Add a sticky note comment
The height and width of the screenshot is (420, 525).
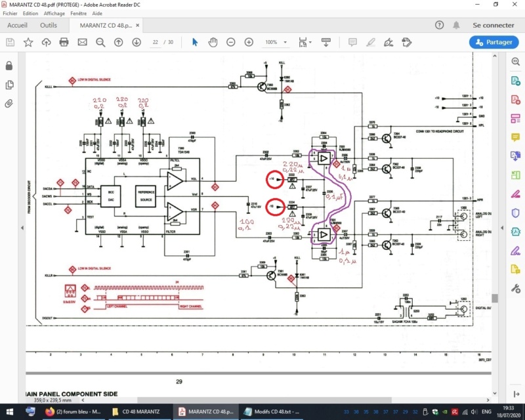[352, 42]
